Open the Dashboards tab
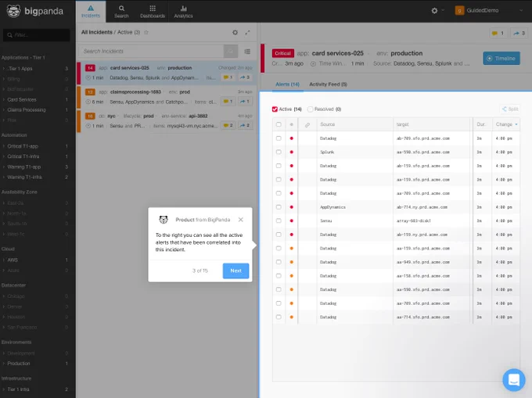 (x=153, y=12)
